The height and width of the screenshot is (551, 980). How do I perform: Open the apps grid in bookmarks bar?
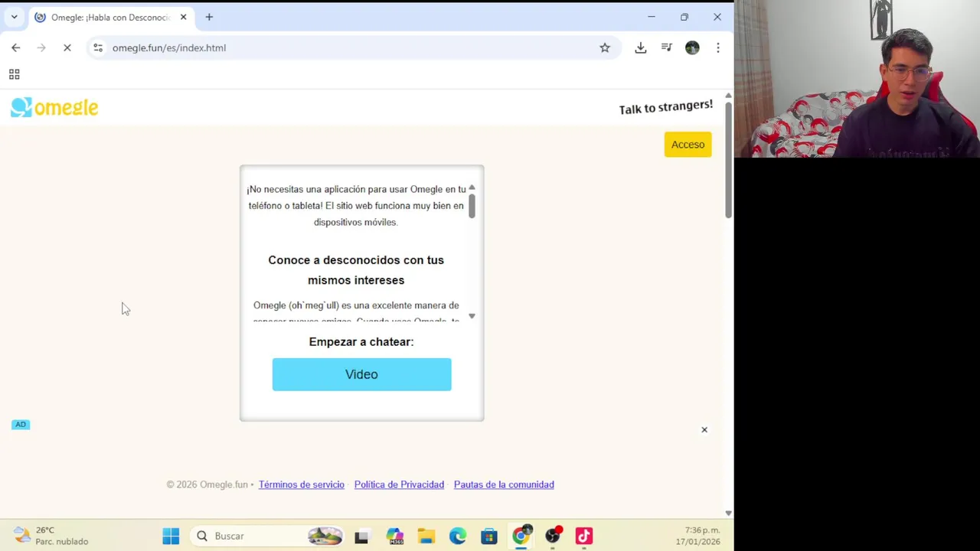14,74
